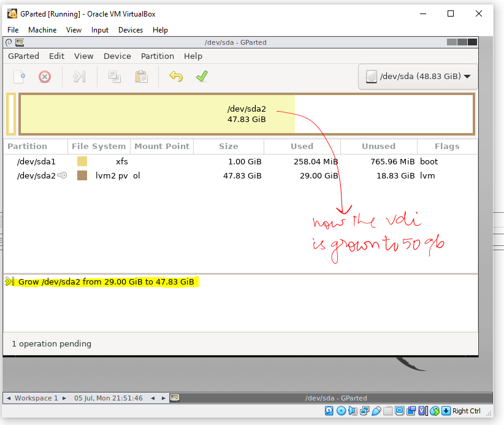Open the VirtualBox Devices menu
The height and width of the screenshot is (425, 504).
pos(130,30)
